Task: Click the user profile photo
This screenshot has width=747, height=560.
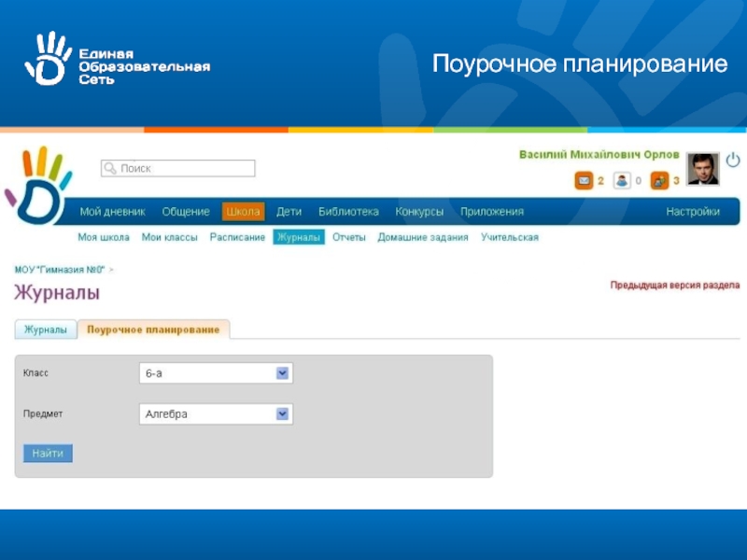Action: click(703, 169)
